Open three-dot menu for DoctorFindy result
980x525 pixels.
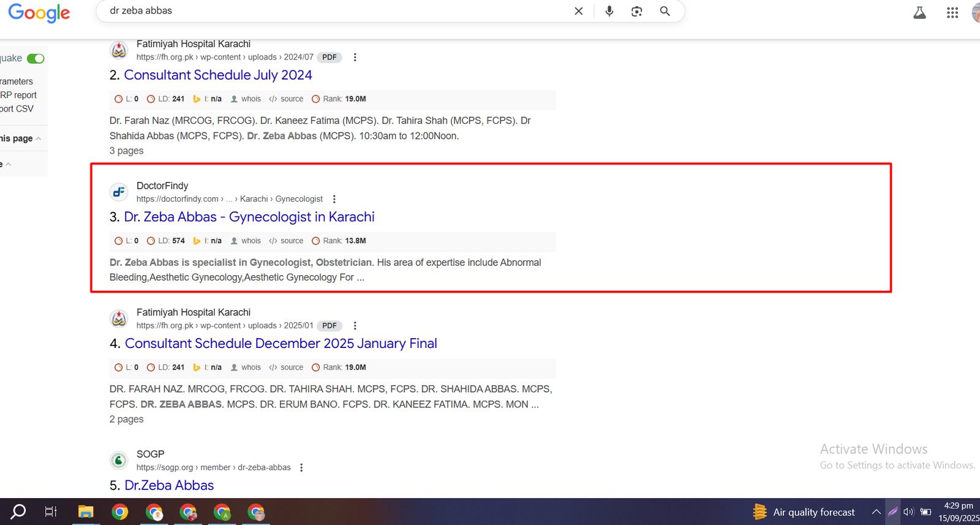[334, 199]
